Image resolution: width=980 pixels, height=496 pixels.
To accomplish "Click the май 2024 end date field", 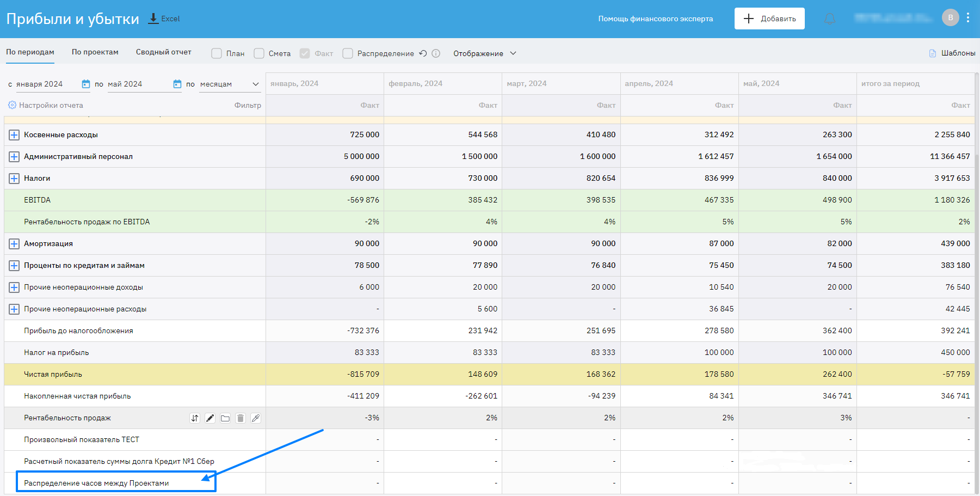I will coord(139,84).
